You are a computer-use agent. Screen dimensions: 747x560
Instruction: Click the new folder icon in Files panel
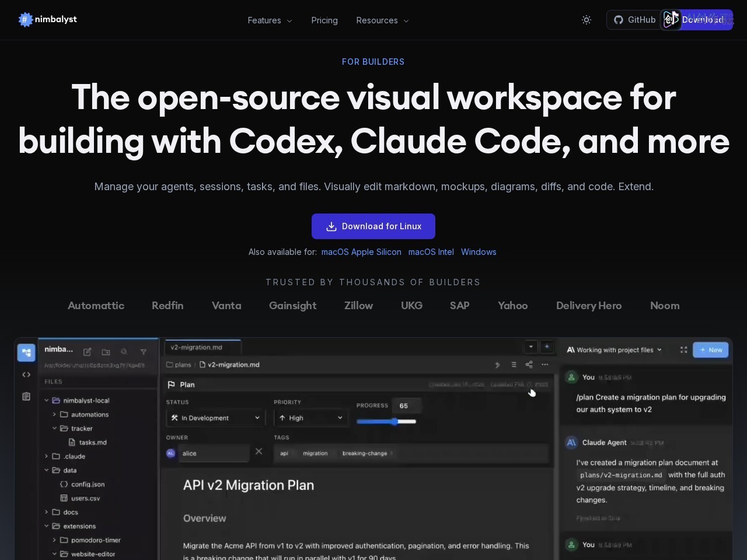106,352
